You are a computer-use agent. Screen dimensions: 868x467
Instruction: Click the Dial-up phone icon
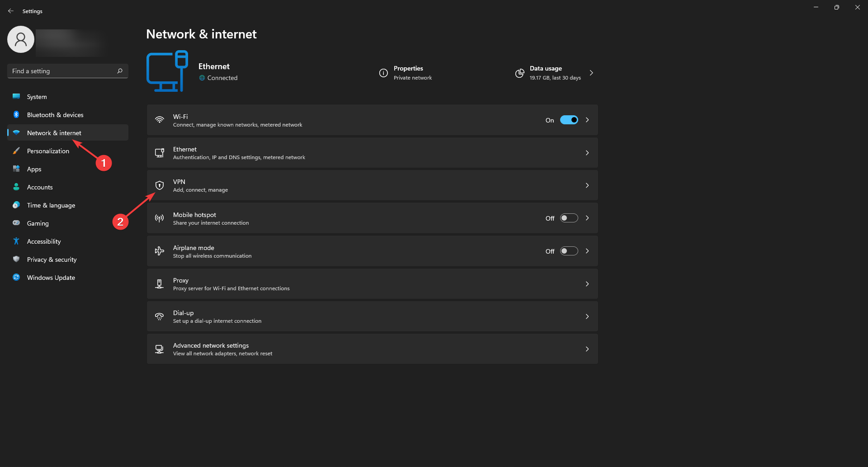[160, 316]
